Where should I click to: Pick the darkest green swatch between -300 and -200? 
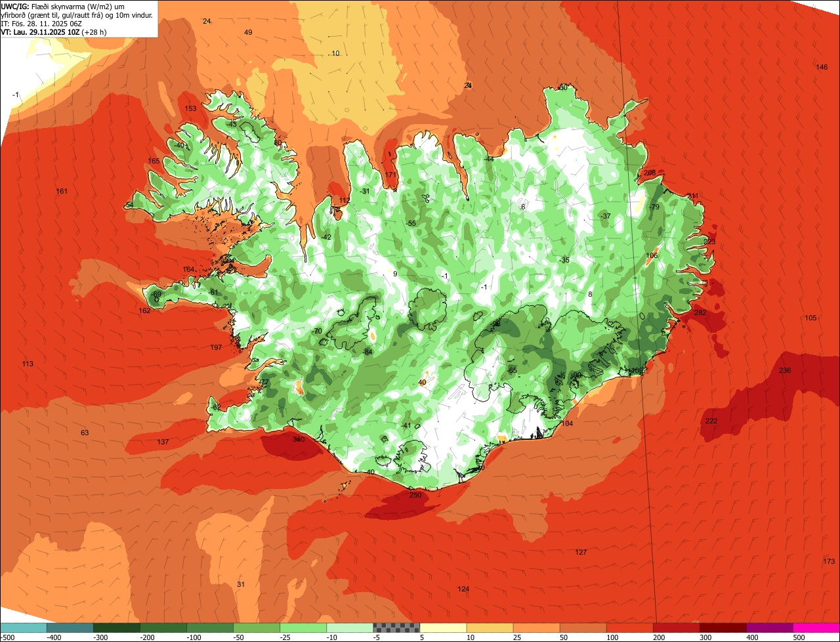(117, 628)
